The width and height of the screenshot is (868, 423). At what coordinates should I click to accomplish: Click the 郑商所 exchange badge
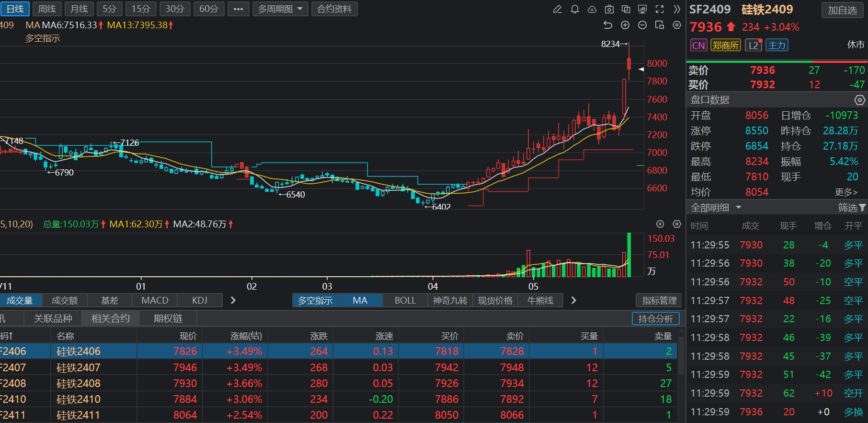pyautogui.click(x=725, y=46)
